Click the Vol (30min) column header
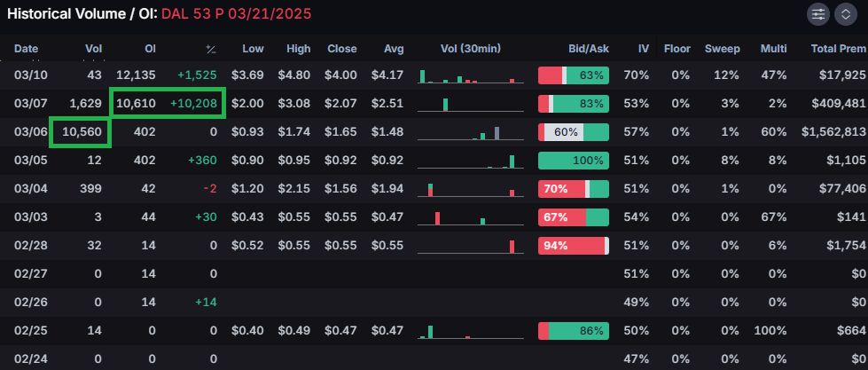The width and height of the screenshot is (868, 370). 471,49
